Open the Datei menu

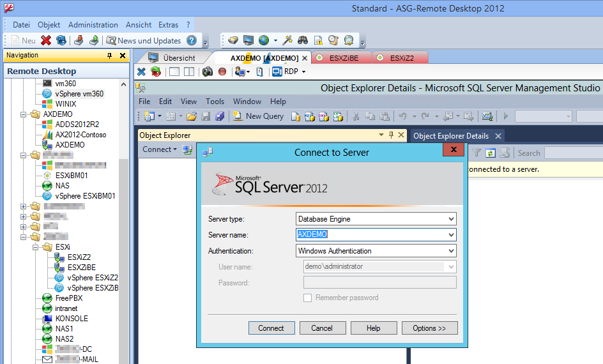click(21, 25)
